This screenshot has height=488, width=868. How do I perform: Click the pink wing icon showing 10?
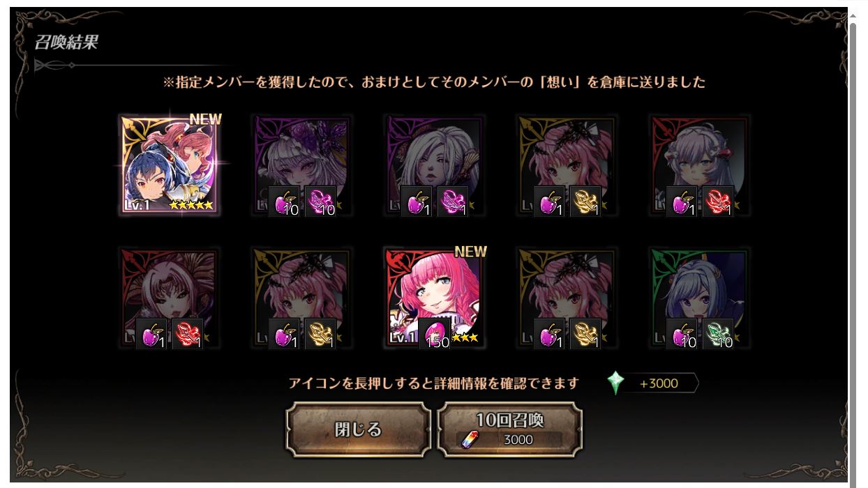click(320, 201)
